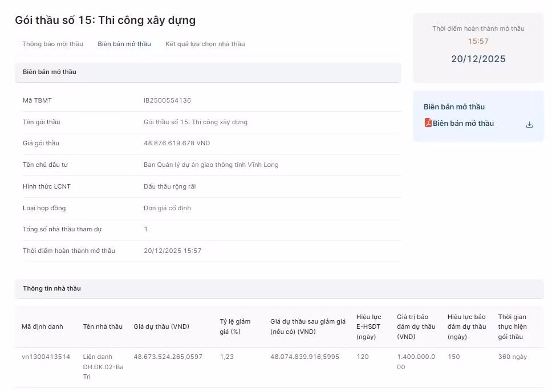The image size is (552, 392).
Task: Select the Biên bản mở thầu tab
Action: 124,44
